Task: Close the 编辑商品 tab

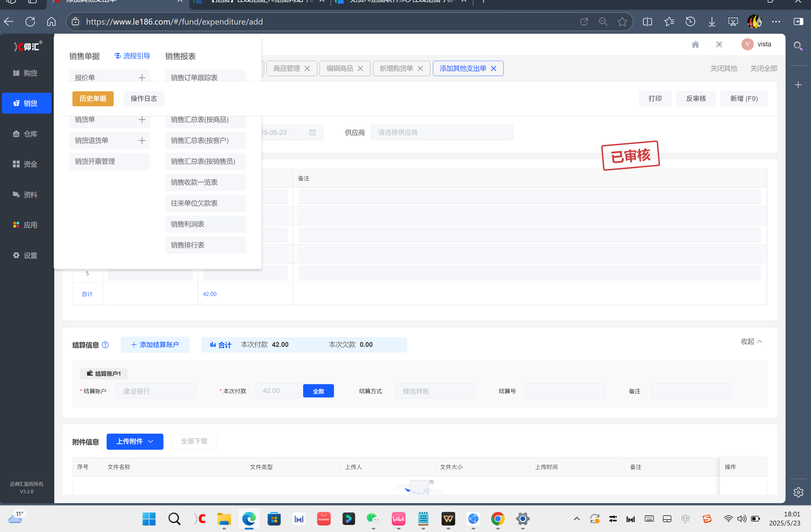Action: pyautogui.click(x=360, y=68)
